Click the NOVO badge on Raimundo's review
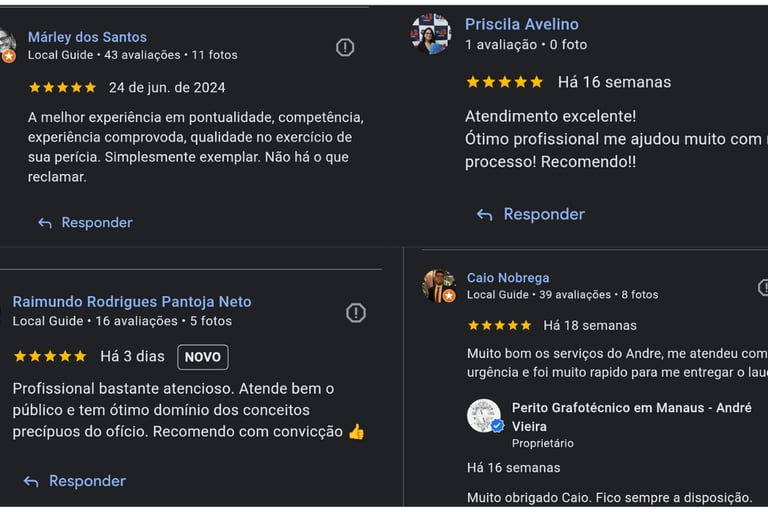This screenshot has width=768, height=512. (x=203, y=357)
